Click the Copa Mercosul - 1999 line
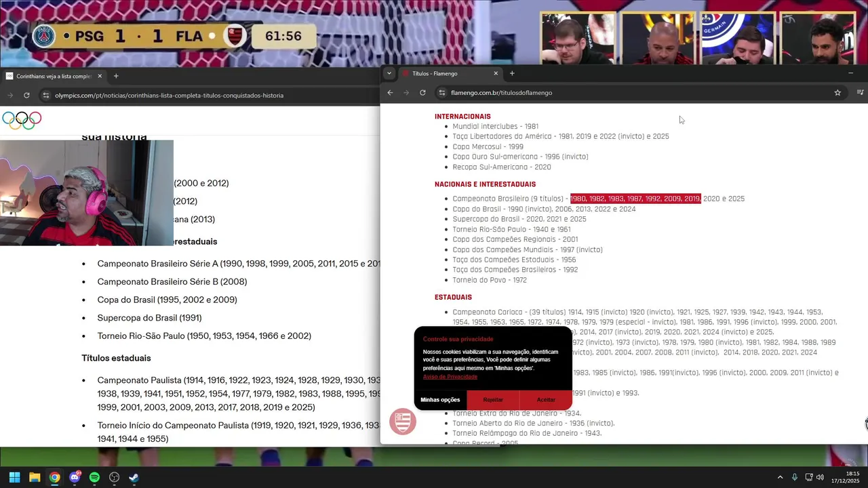 488,146
